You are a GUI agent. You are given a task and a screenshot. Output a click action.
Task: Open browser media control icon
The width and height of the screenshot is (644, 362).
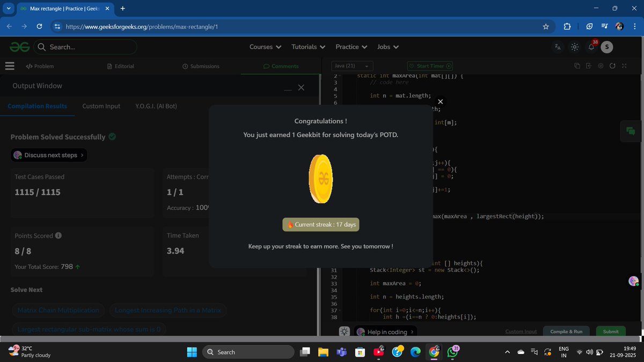(604, 26)
